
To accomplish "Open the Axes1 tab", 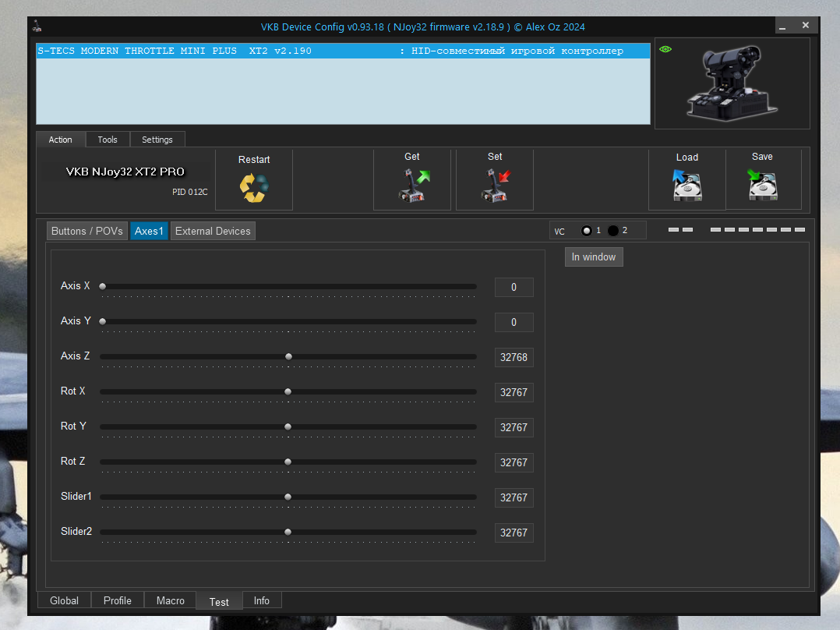I will point(149,231).
